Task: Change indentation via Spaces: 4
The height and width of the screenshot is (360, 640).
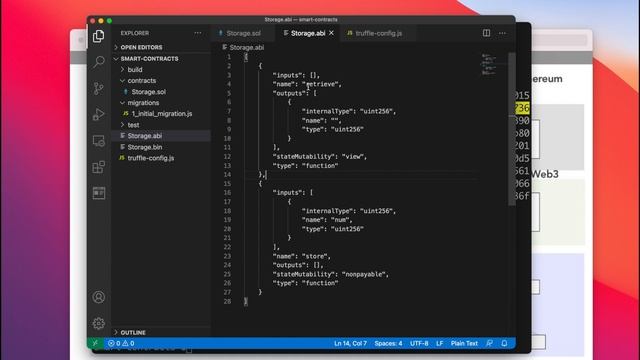Action: click(388, 343)
